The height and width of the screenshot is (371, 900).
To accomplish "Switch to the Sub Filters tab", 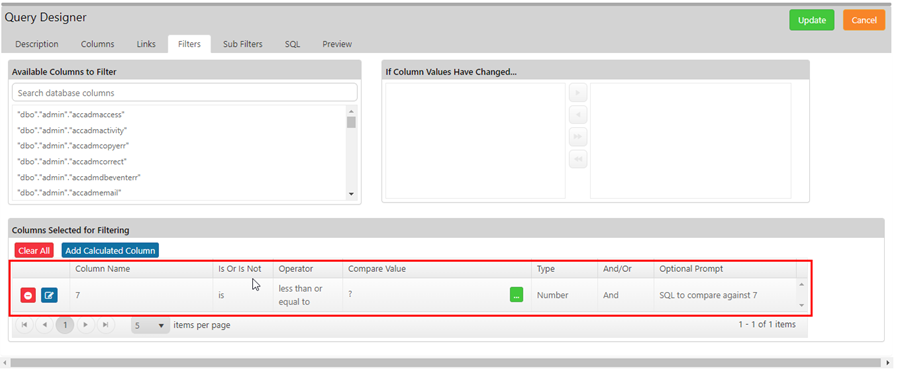I will [243, 44].
